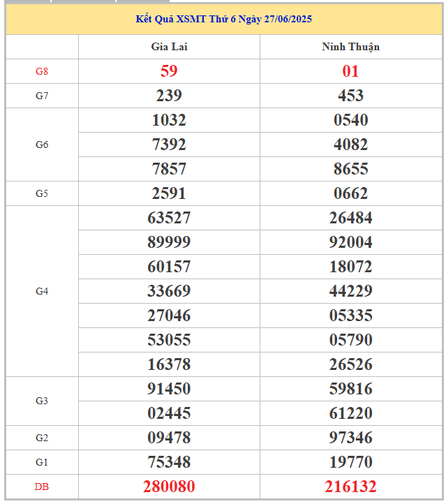Viewport: 446px width, 504px height.
Task: Click Ninh Thuận G6 number 4082
Action: point(350,144)
